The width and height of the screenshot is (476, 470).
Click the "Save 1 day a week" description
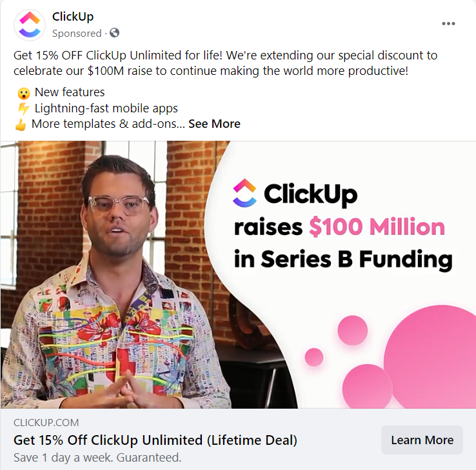tap(97, 457)
